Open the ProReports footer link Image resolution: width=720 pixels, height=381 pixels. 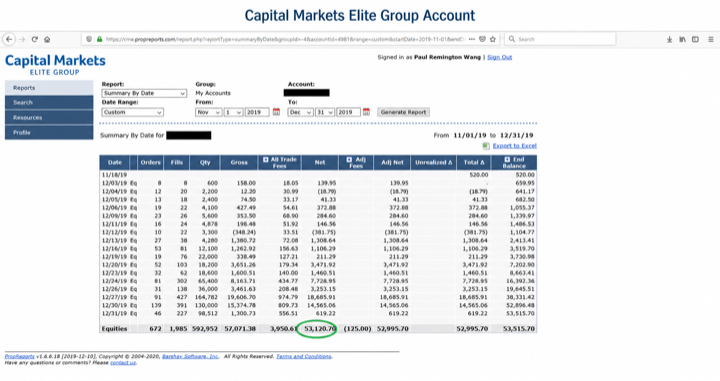[19, 356]
